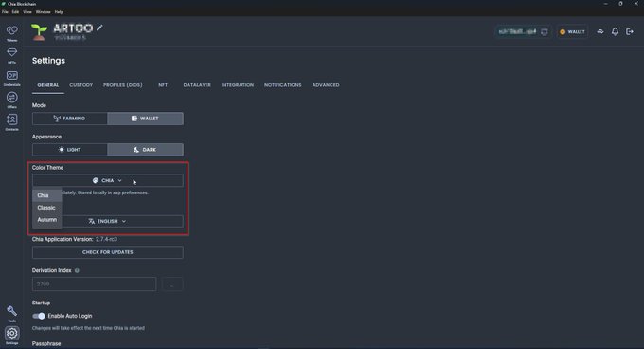Switch to the ADVANCED tab
644x349 pixels.
pyautogui.click(x=326, y=85)
